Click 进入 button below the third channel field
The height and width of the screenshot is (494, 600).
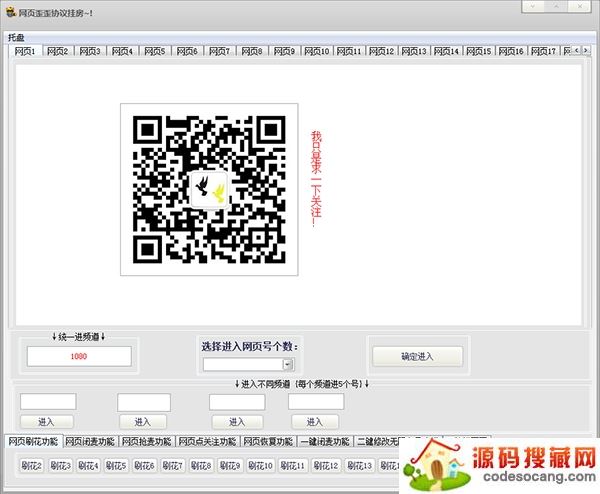tap(237, 422)
